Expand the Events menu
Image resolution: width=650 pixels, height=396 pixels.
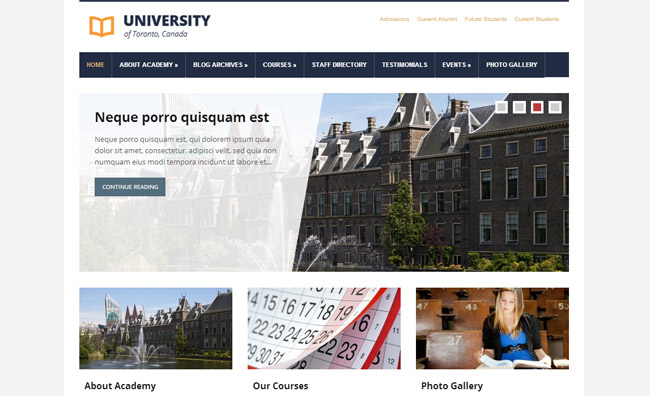(456, 65)
